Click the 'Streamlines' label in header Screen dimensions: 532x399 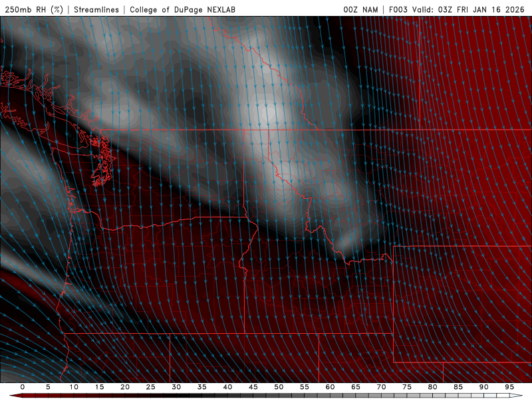click(96, 9)
